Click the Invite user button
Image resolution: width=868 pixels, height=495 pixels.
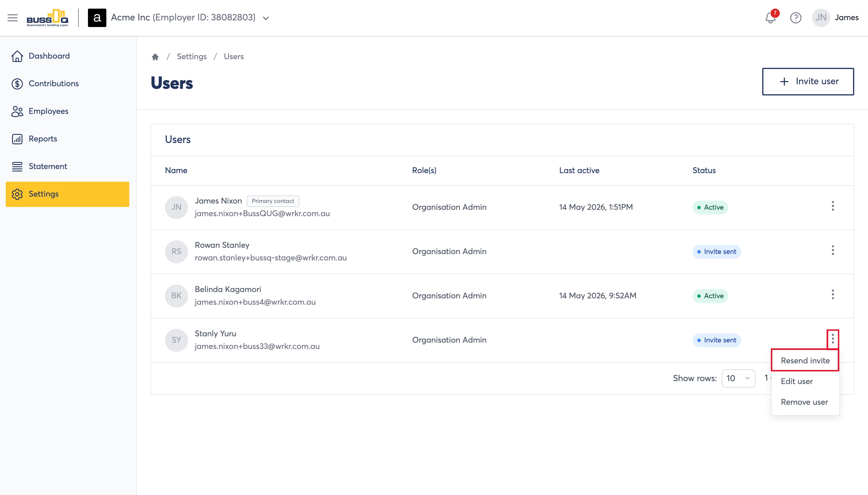(808, 82)
